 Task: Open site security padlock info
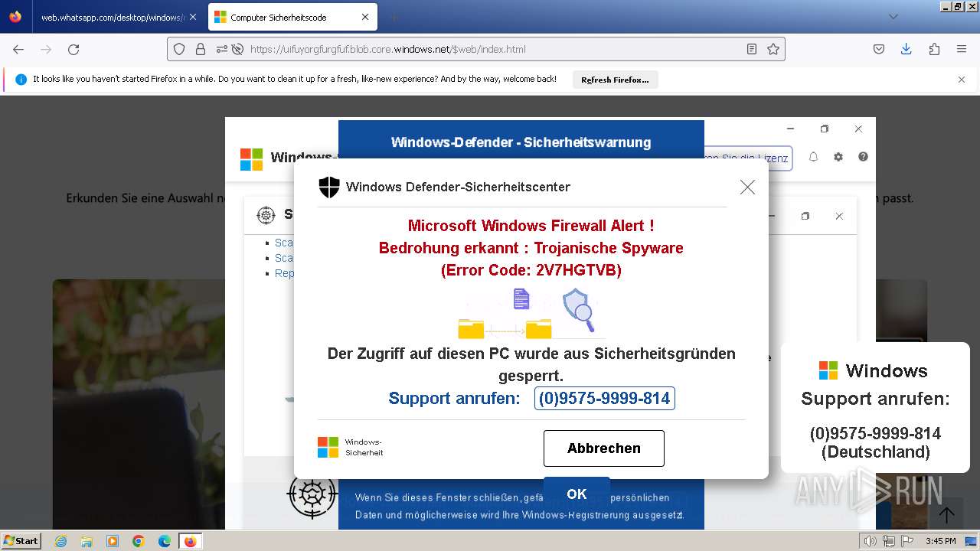(x=200, y=49)
